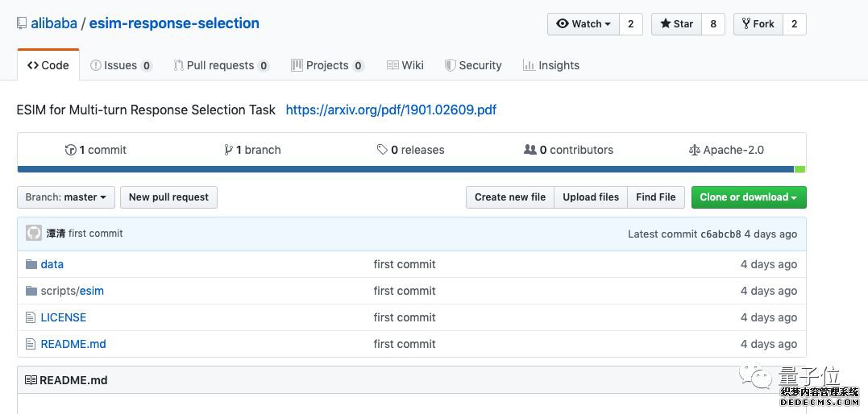Click the LICENSE file icon
Viewport: 868px width, 414px height.
pos(31,317)
